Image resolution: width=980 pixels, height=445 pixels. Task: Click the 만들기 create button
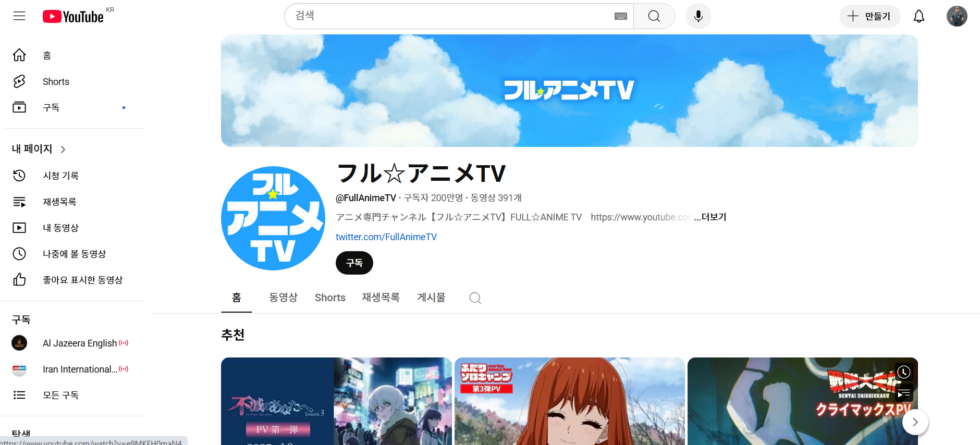869,16
